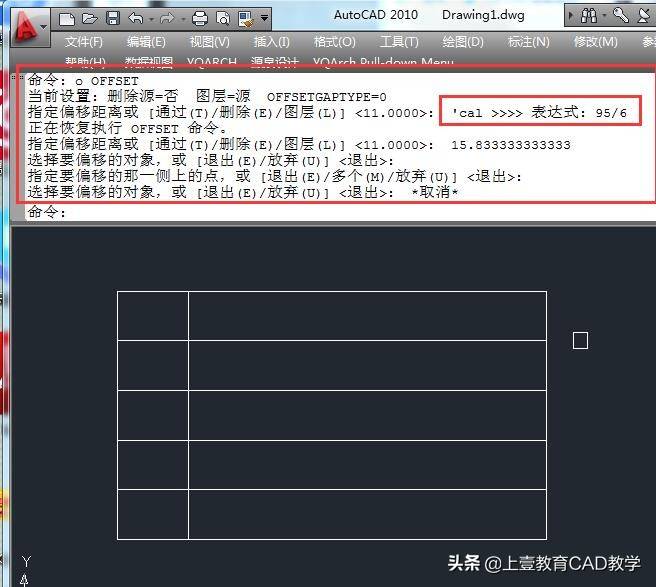Click the binoculars search icon

pos(589,16)
